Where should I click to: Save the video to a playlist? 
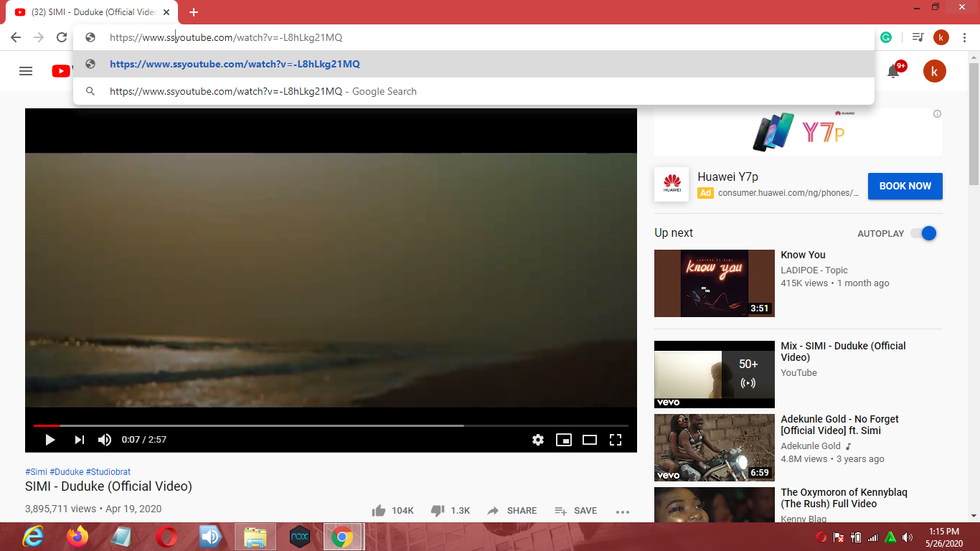pyautogui.click(x=575, y=511)
